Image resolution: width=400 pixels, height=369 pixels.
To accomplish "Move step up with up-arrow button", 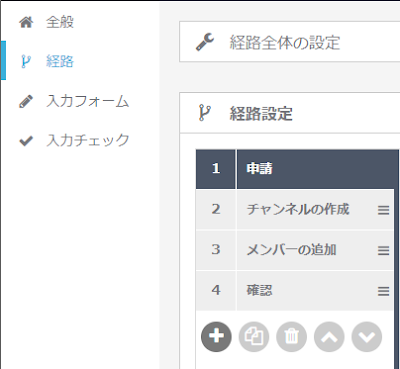I will tap(329, 337).
